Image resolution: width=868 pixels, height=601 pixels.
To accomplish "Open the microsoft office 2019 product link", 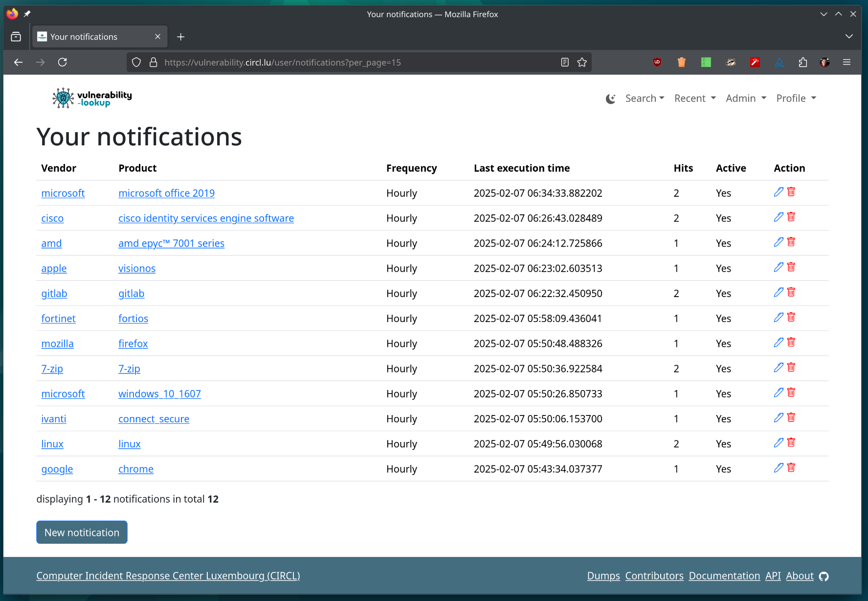I will (x=166, y=193).
